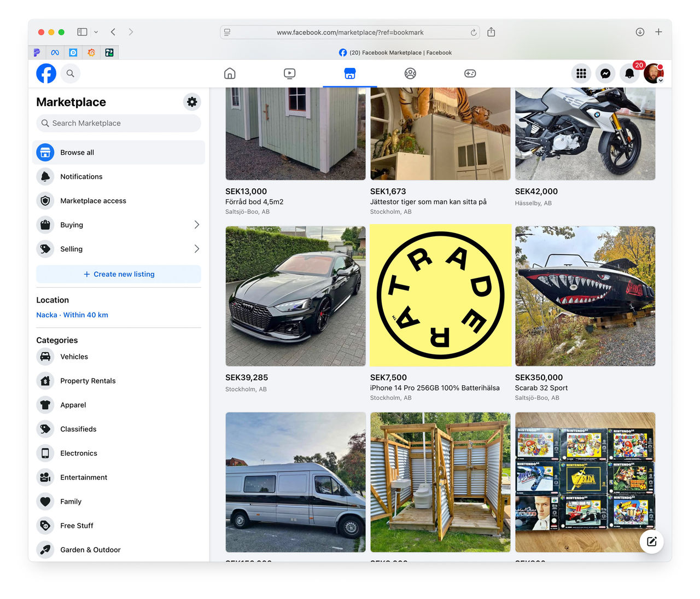Open Marketplace settings gear
The image size is (700, 599).
pos(192,102)
